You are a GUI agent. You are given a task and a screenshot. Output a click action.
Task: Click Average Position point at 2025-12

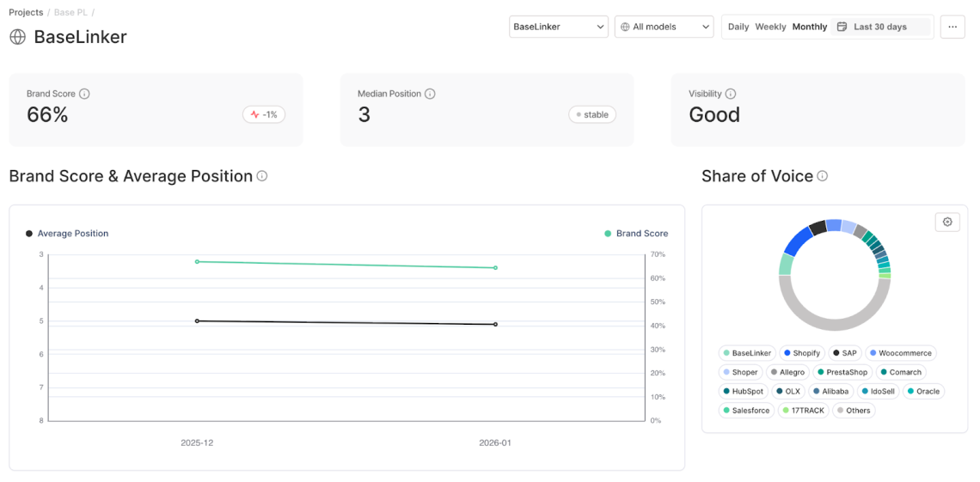tap(197, 321)
